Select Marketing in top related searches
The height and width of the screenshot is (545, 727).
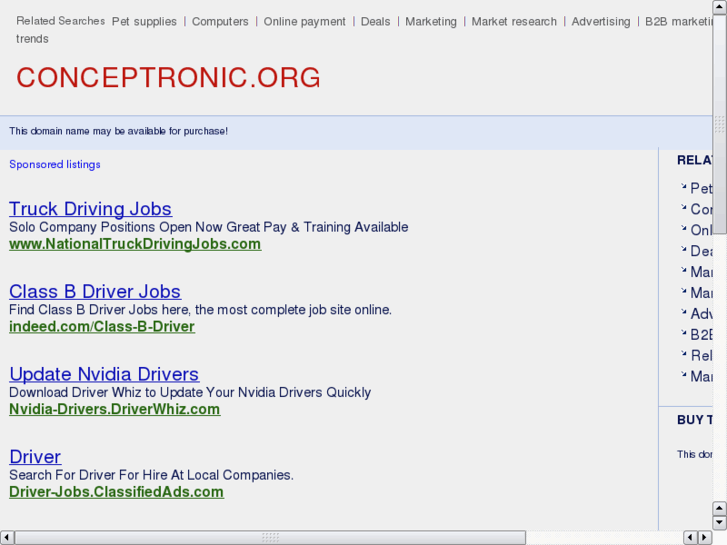point(431,22)
